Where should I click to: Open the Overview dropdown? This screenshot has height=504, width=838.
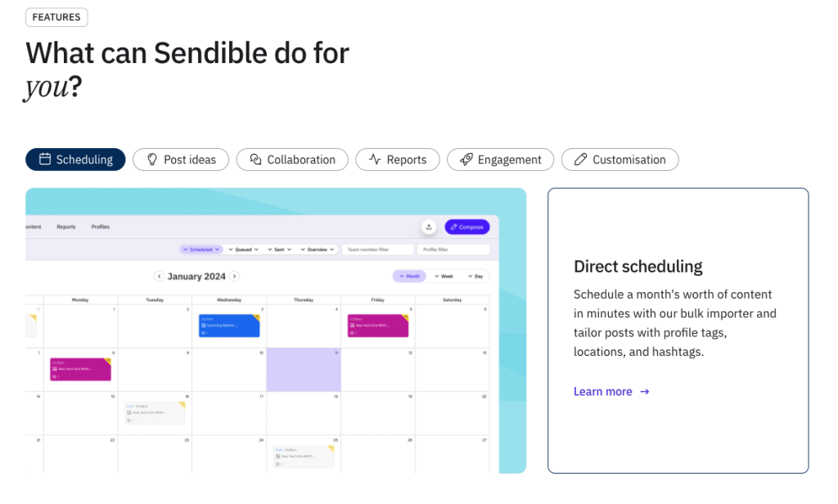coord(318,250)
